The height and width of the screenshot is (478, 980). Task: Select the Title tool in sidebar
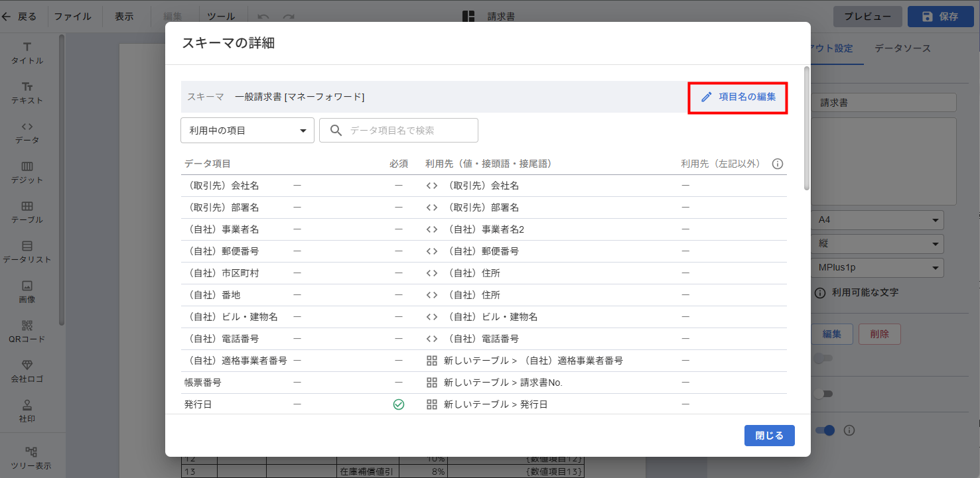(27, 53)
